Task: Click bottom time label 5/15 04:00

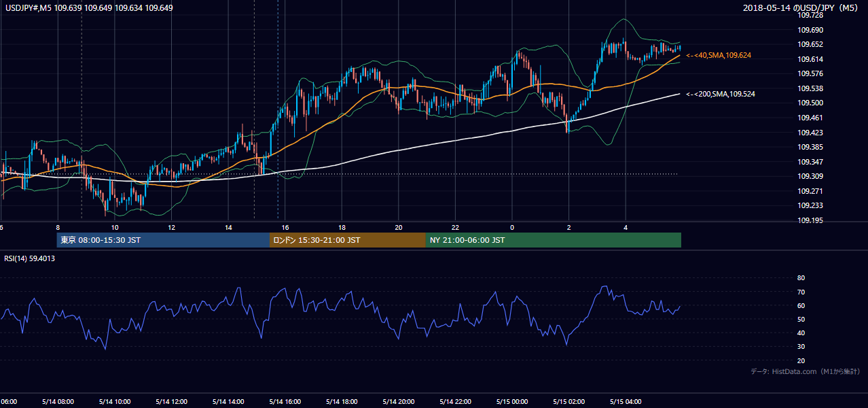Action: tap(626, 401)
